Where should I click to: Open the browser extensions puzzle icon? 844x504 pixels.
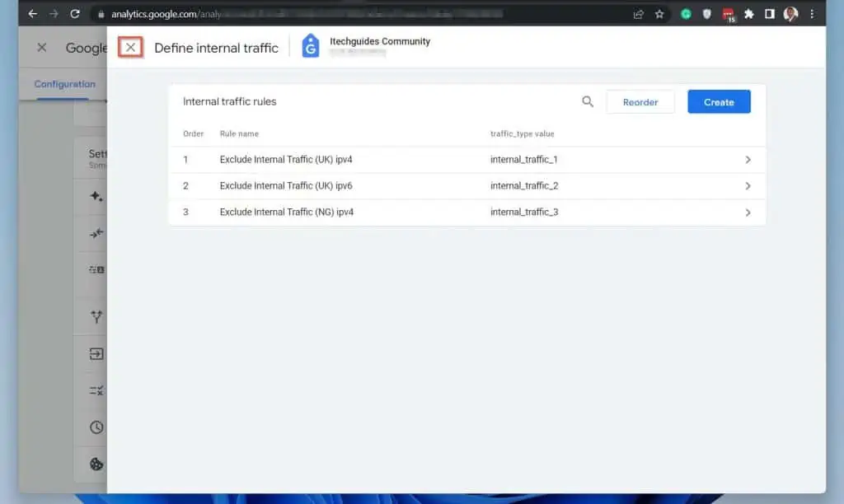748,14
